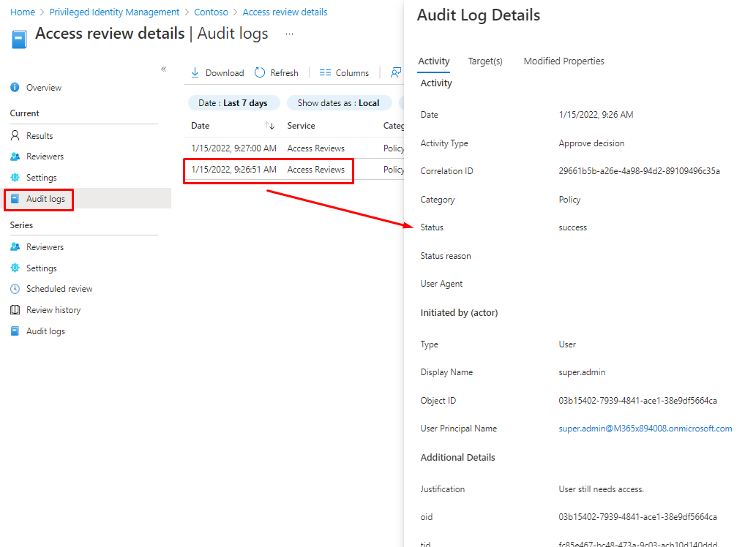Open Settings under Current section

(41, 178)
